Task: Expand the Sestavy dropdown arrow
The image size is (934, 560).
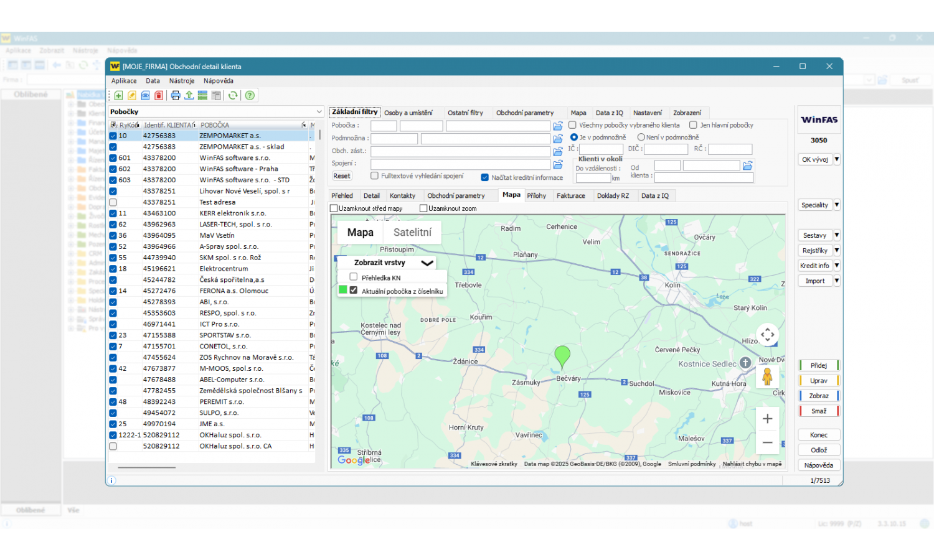Action: coord(837,235)
